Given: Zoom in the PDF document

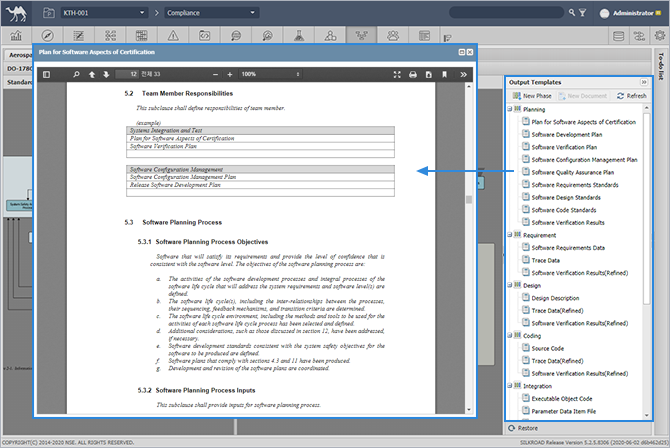Looking at the screenshot, I should (229, 74).
